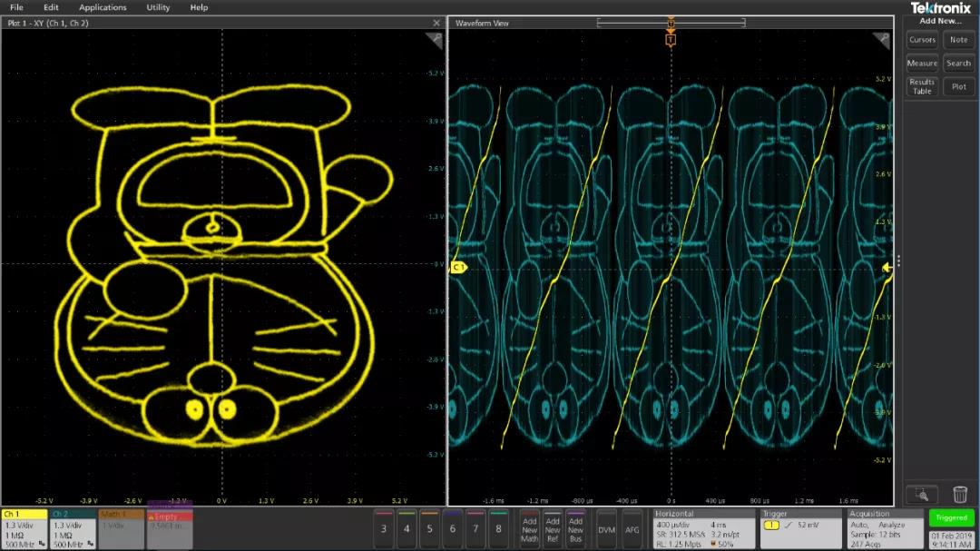980x551 pixels.
Task: Click Add New Math
Action: (x=529, y=529)
